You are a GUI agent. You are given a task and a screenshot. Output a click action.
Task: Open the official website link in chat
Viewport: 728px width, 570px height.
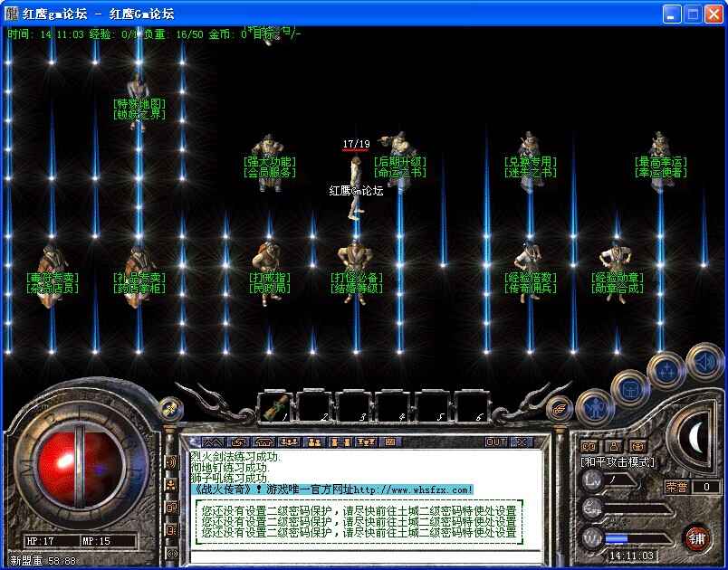point(414,489)
